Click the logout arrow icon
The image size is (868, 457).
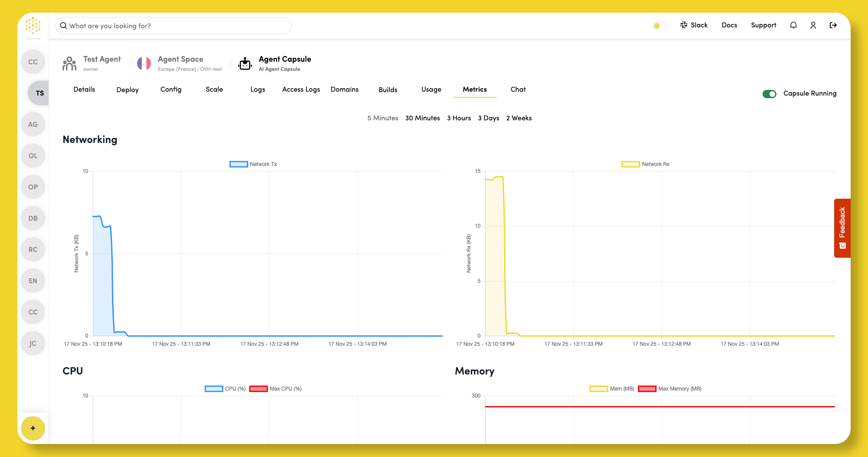click(833, 25)
